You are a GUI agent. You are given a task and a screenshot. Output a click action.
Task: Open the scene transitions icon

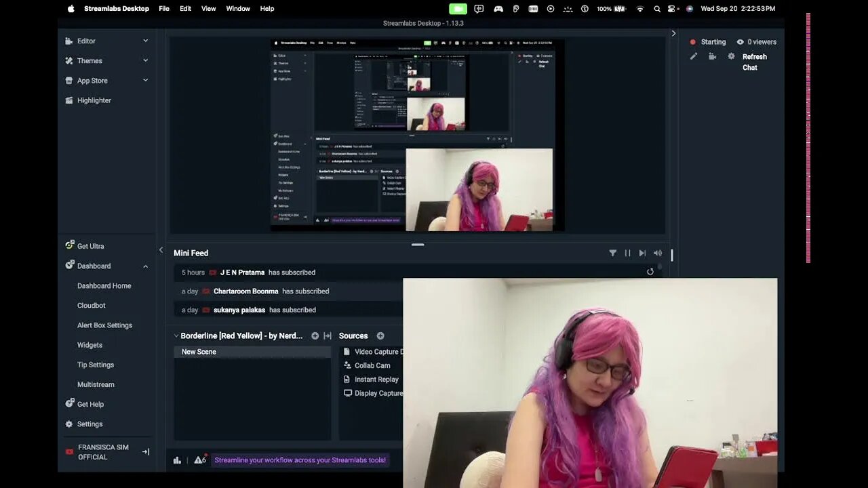[x=328, y=335]
